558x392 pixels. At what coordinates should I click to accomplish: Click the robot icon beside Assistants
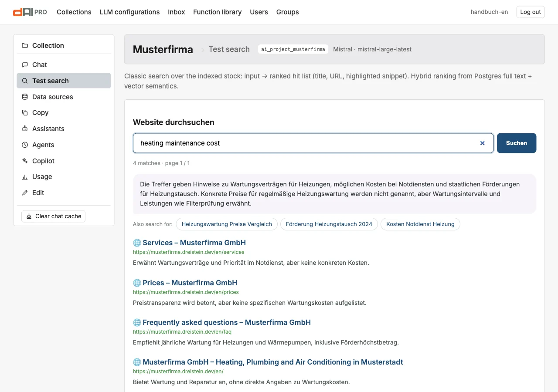click(x=25, y=128)
